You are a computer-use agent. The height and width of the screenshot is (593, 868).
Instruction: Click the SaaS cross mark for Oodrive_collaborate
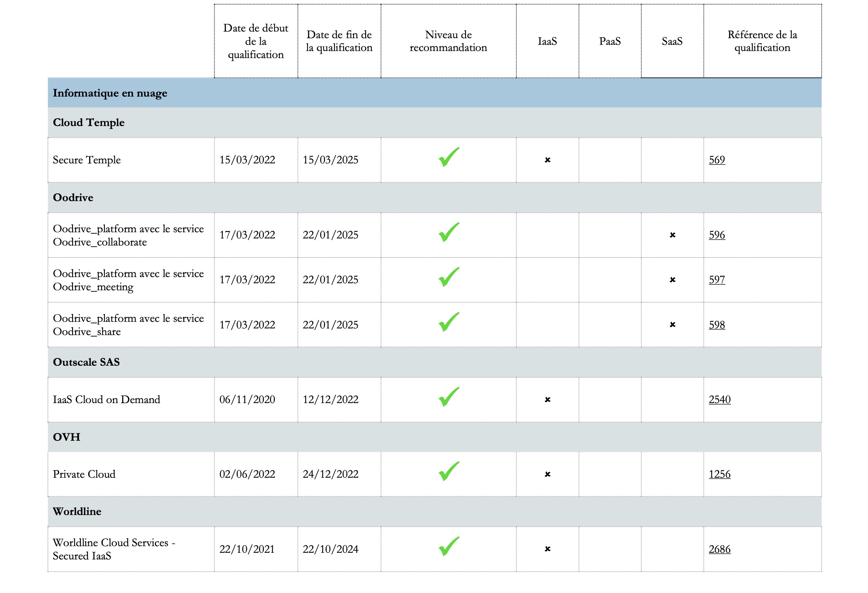tap(672, 235)
